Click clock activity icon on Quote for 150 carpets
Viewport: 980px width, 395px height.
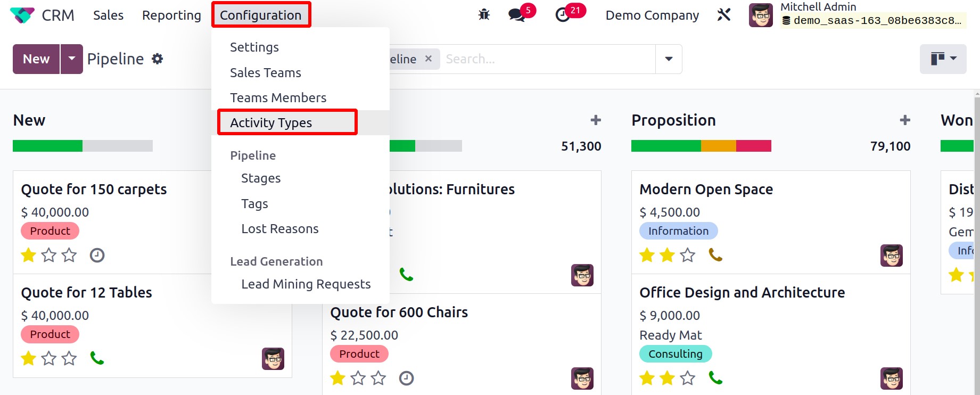pos(97,256)
